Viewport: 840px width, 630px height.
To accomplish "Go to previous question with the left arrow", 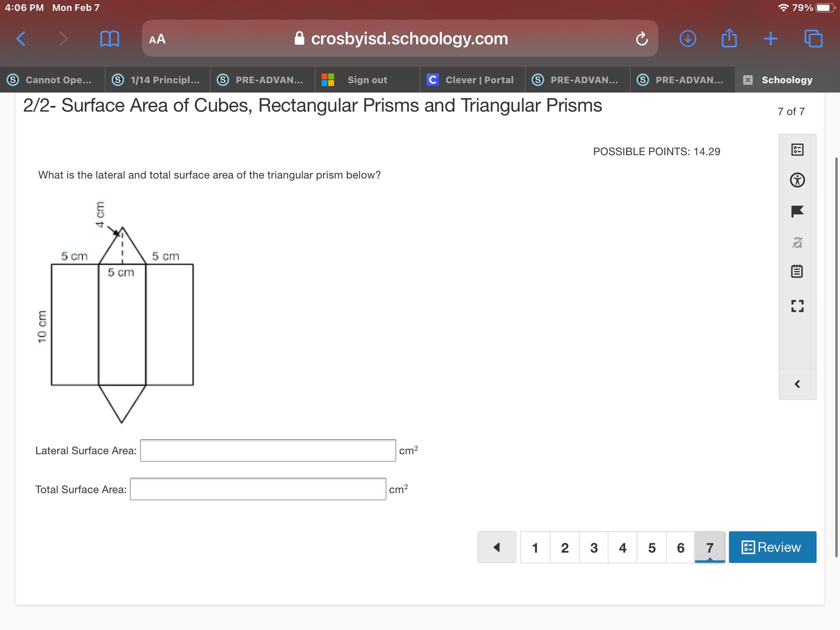I will (x=497, y=548).
